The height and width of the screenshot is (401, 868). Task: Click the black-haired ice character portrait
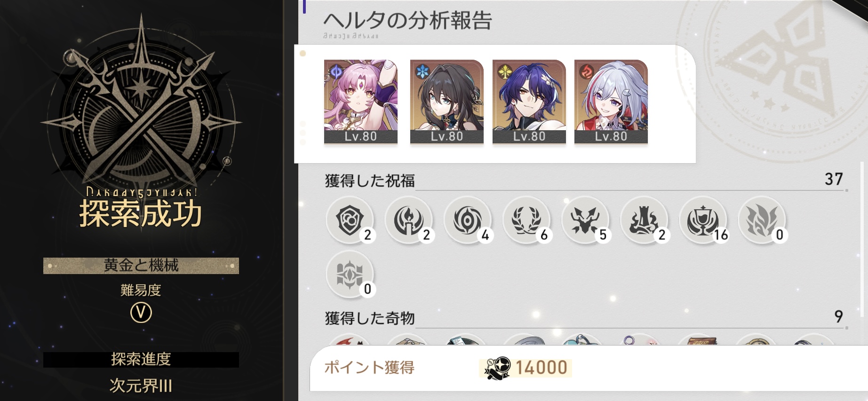447,102
